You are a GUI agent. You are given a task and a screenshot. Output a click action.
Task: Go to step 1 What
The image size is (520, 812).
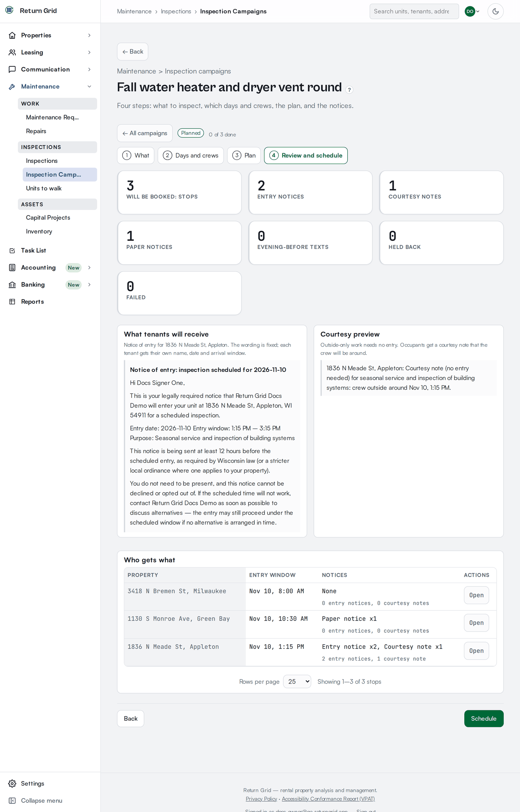click(x=136, y=155)
